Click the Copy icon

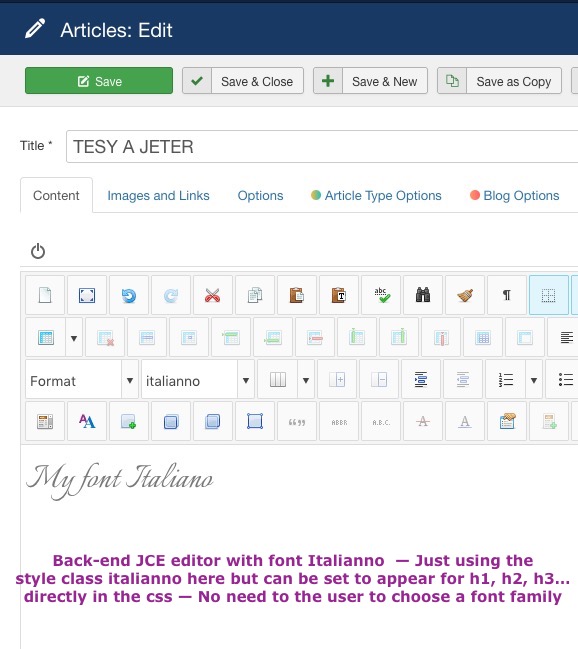click(x=255, y=295)
